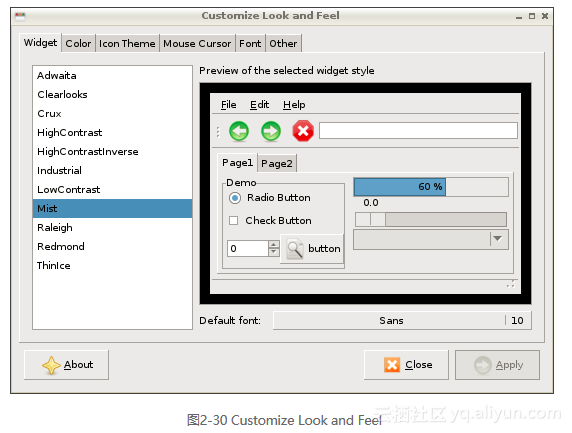Toggle the Check Button checkbox
572x433 pixels.
[233, 221]
